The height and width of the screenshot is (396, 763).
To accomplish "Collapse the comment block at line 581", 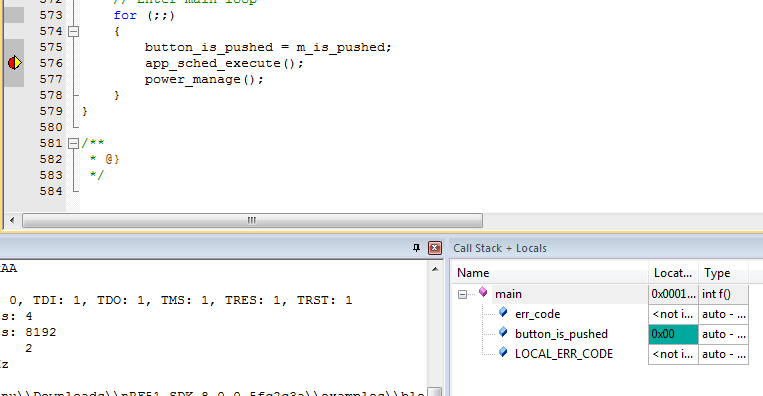I will 73,144.
